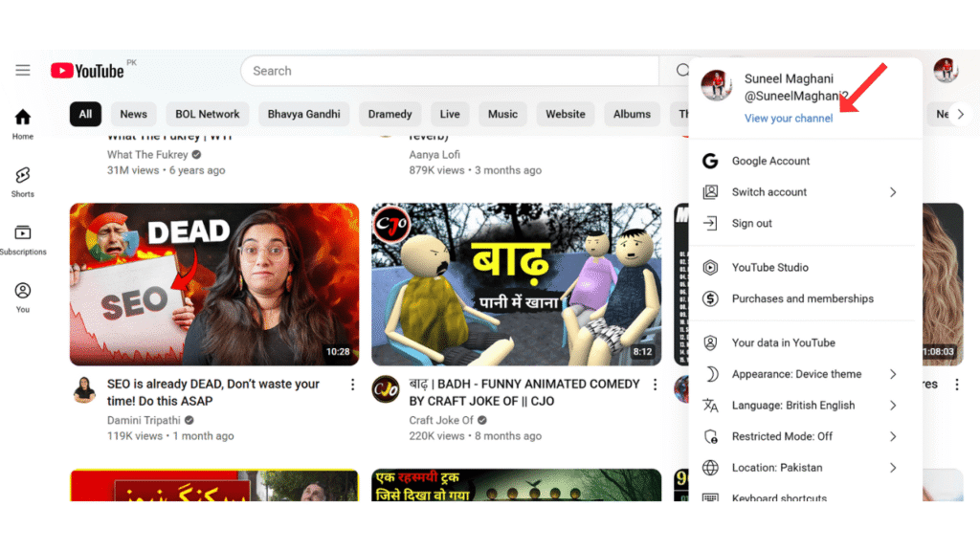
Task: Select the Music filter chip
Action: (x=502, y=114)
